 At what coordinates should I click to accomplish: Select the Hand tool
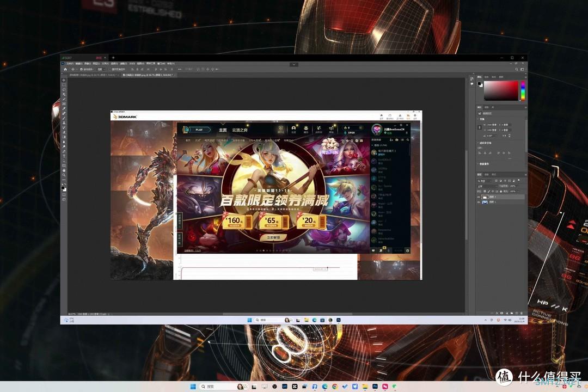click(64, 170)
